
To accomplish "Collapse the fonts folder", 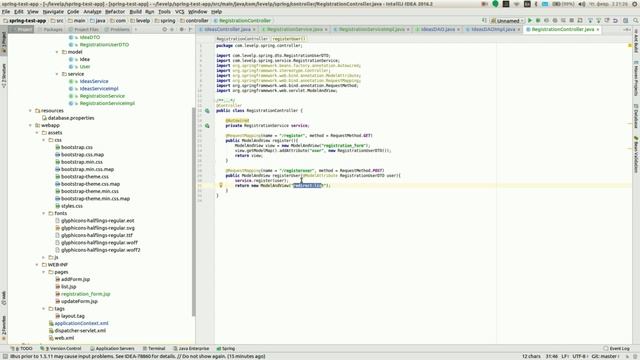I will click(44, 213).
